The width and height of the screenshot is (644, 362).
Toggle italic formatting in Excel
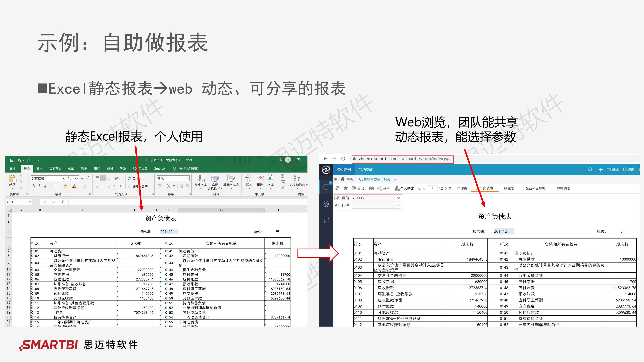tap(39, 186)
